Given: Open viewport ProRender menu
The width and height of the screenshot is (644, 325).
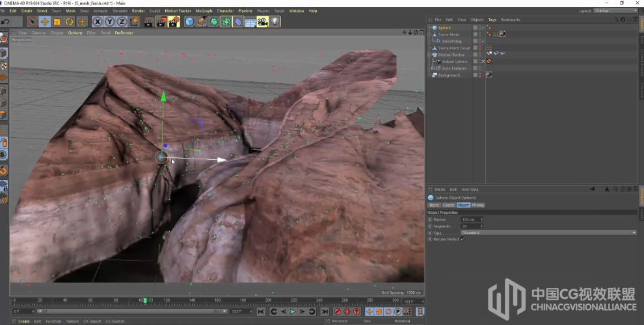Looking at the screenshot, I should click(x=124, y=33).
